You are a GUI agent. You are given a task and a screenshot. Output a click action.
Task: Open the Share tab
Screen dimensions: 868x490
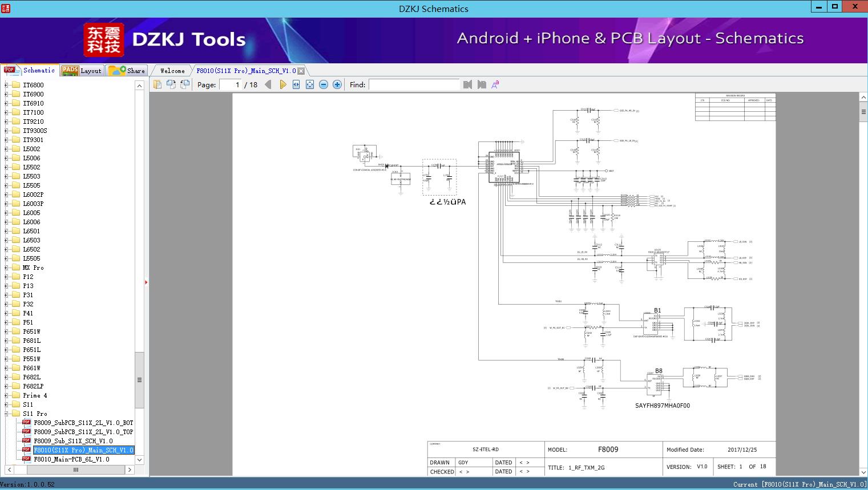click(x=127, y=71)
